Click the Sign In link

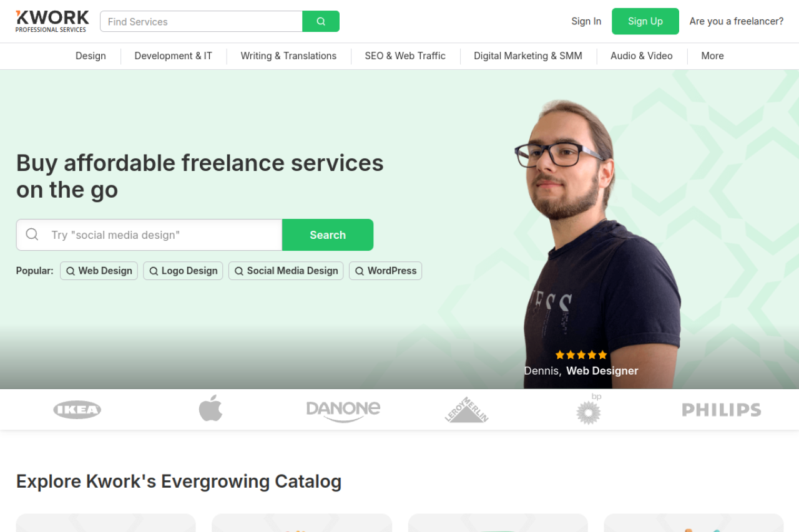pyautogui.click(x=586, y=21)
